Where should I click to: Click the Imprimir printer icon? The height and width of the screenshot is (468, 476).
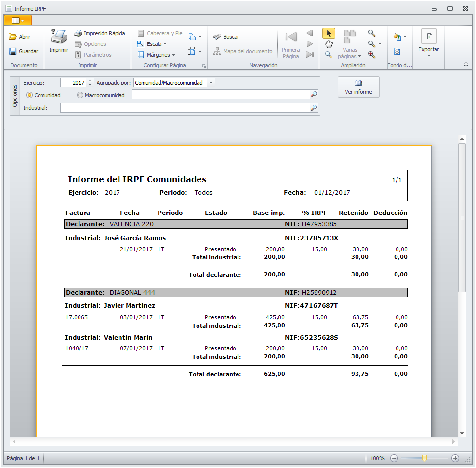tap(59, 37)
